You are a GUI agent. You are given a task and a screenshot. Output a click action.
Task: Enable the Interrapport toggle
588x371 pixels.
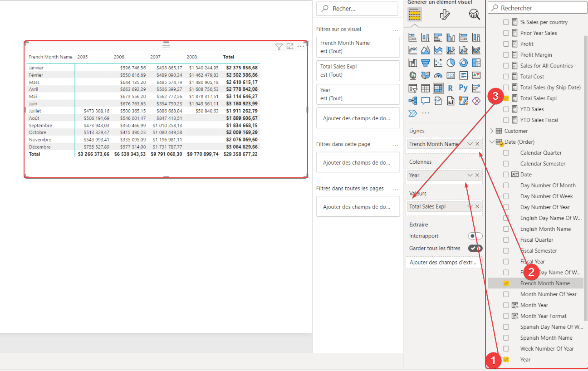[475, 236]
